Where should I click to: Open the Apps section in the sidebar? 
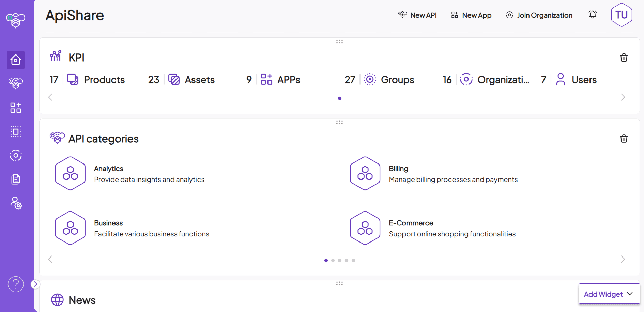click(x=16, y=108)
